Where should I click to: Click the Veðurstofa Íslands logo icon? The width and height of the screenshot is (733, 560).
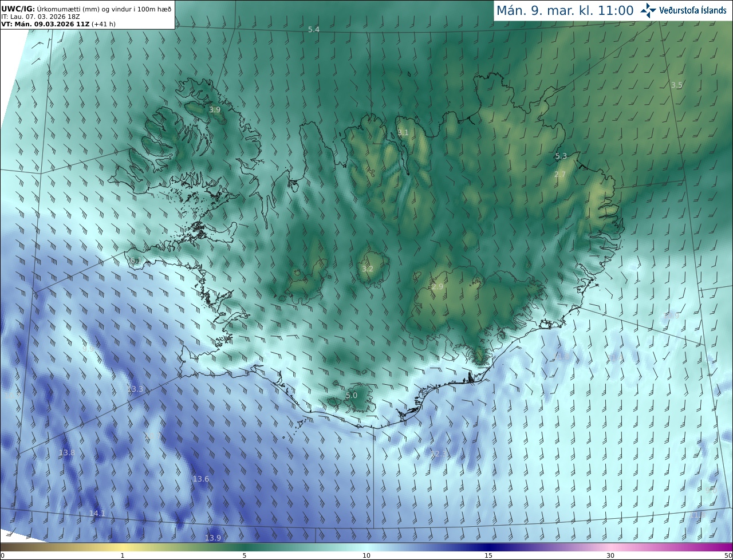(x=648, y=10)
